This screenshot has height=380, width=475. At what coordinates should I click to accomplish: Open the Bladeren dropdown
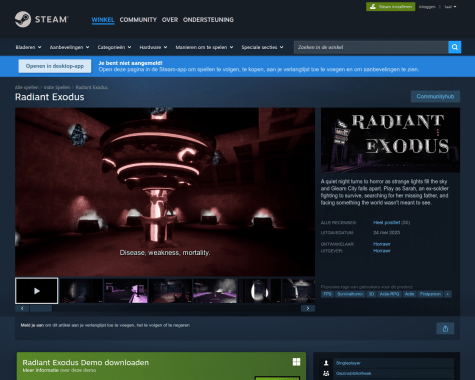tap(28, 47)
